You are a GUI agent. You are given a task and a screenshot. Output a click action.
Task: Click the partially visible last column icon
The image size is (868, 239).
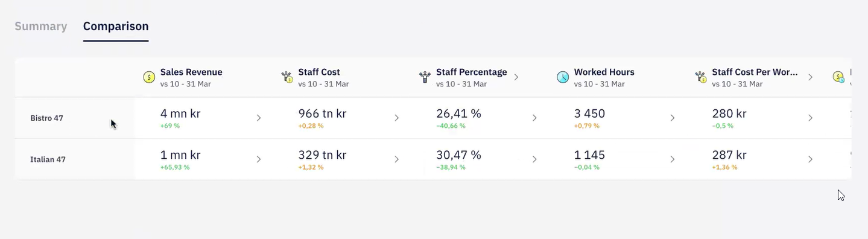pyautogui.click(x=838, y=77)
